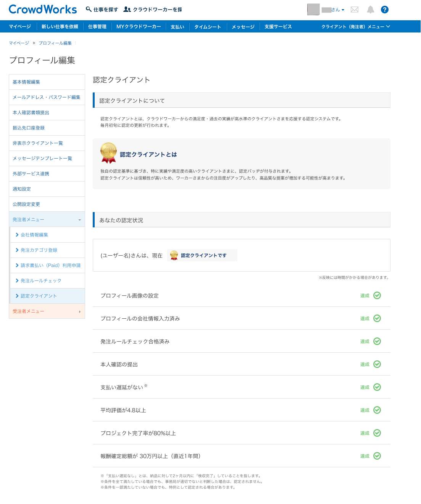Click the 本人確認の提出 check mark
This screenshot has height=504, width=421.
click(x=377, y=364)
